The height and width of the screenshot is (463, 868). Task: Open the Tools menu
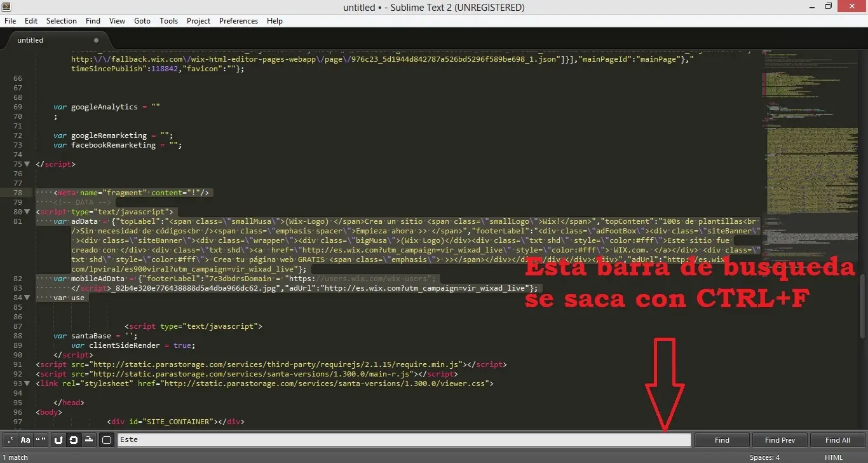(x=168, y=21)
